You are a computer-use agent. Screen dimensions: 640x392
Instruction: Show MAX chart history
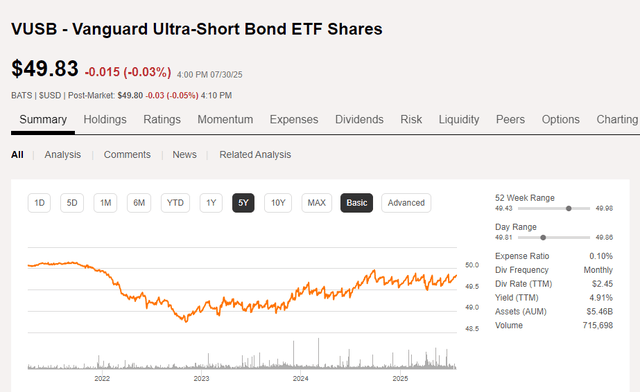click(317, 203)
